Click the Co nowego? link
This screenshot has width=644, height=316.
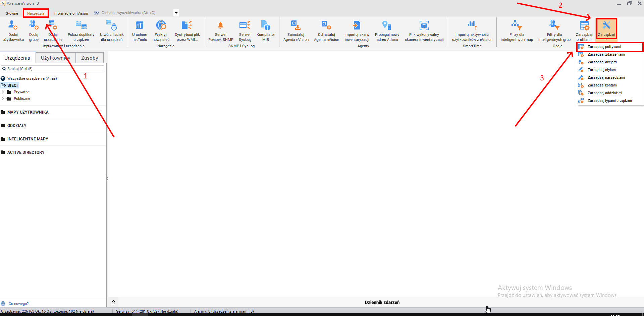coord(18,304)
